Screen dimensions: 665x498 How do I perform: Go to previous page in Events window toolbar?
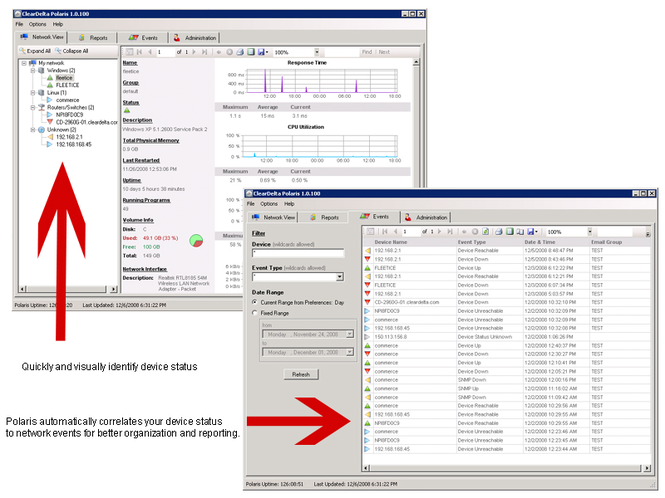click(x=395, y=232)
